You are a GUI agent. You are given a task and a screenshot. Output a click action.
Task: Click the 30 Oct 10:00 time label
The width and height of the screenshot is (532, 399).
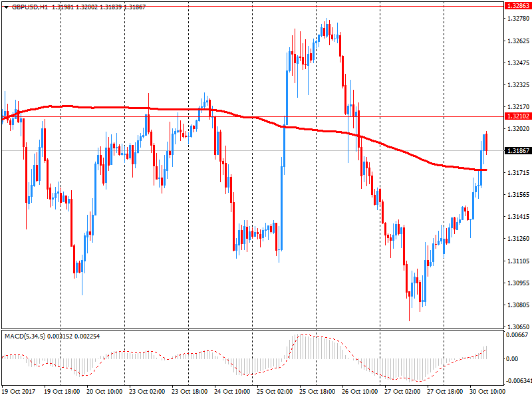coord(487,391)
